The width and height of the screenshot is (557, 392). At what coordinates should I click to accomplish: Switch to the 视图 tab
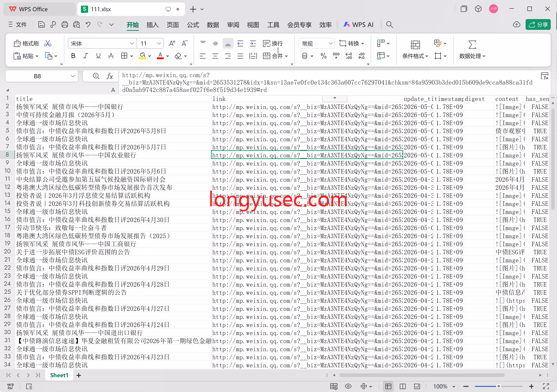click(253, 25)
